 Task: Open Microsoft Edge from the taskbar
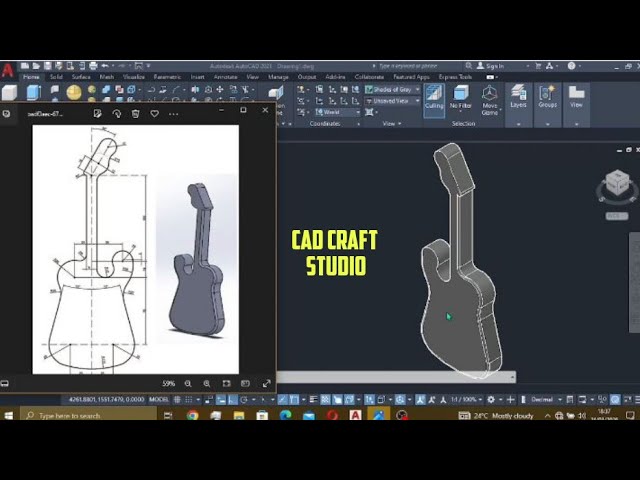[285, 416]
